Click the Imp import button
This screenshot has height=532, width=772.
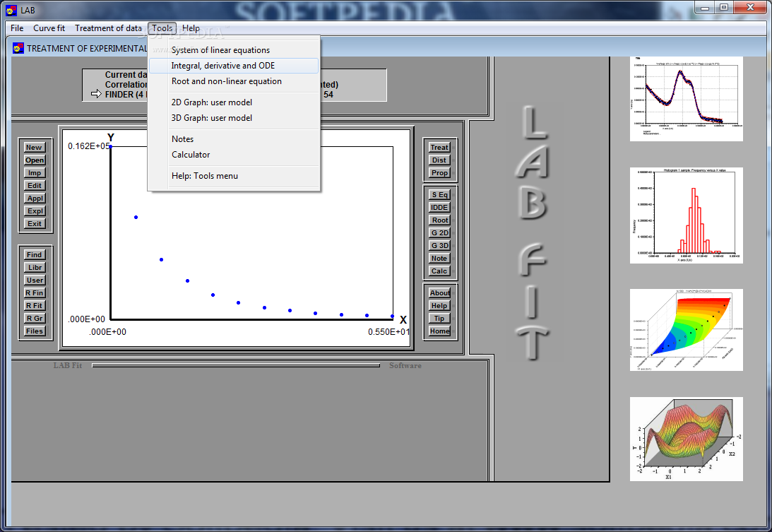click(x=35, y=173)
